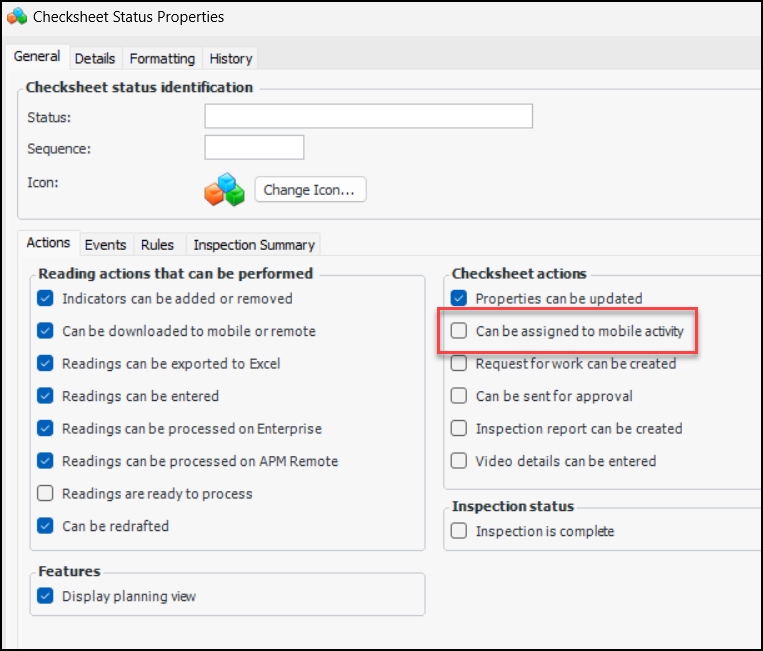763x651 pixels.
Task: Enable Readings are ready to process
Action: pos(44,493)
